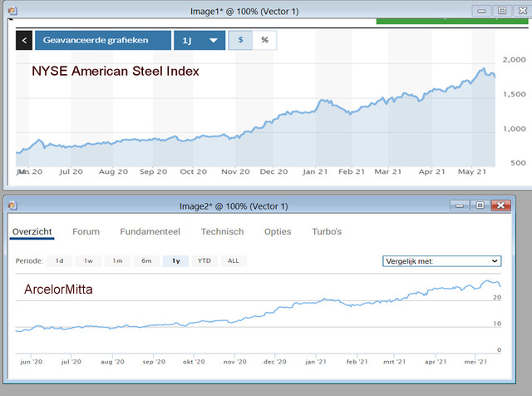Close the Image2 window
The image size is (532, 396).
tap(500, 205)
